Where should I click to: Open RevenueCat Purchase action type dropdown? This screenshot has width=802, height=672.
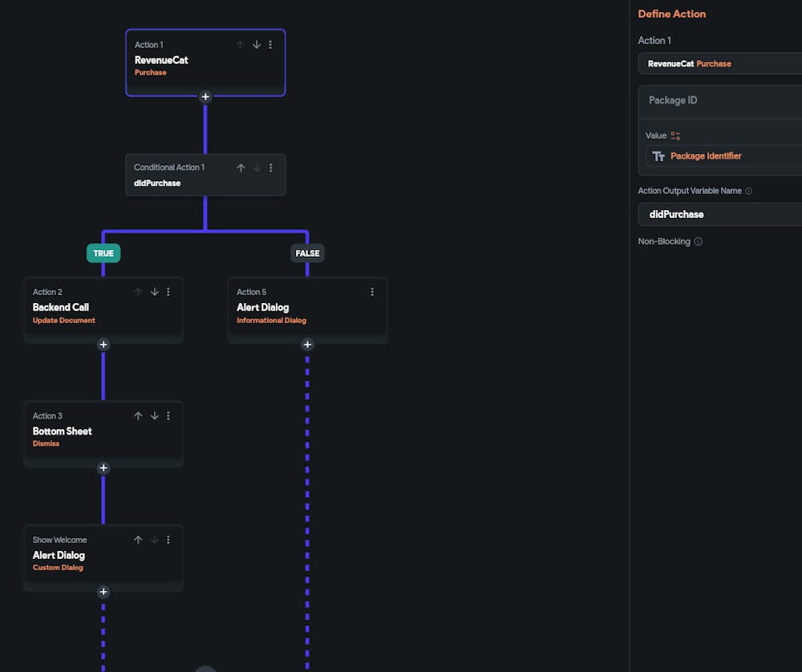tap(720, 64)
